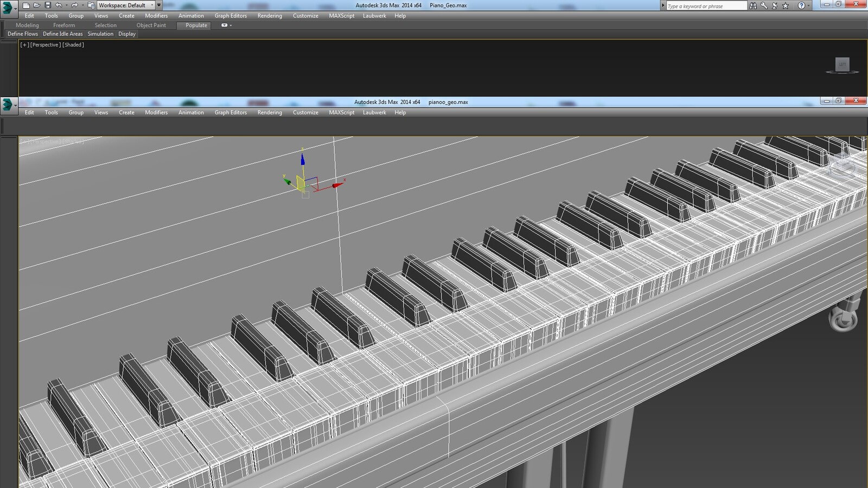Open Customize menu in Piano_Geo.max window
The image size is (868, 488).
305,16
